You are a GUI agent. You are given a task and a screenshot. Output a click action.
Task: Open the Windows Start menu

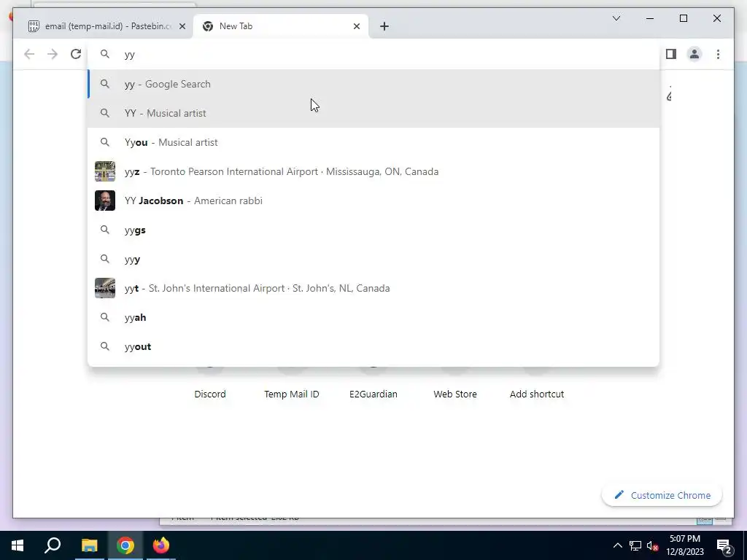tap(18, 545)
